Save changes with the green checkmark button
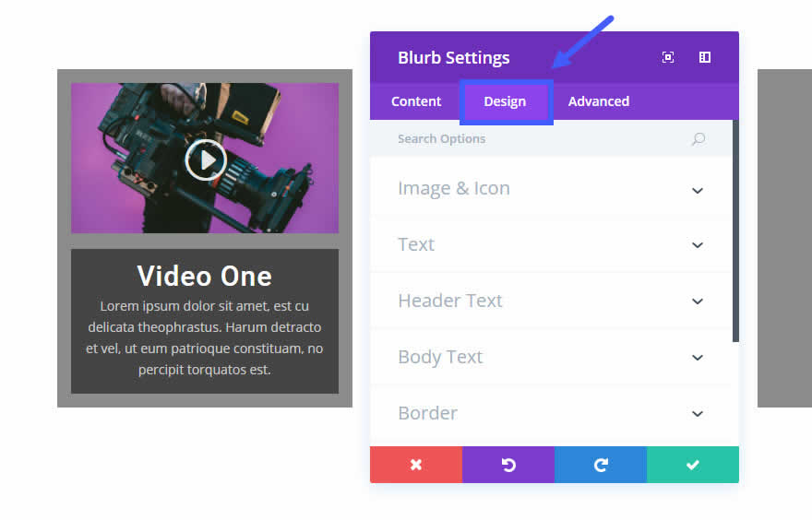The width and height of the screenshot is (812, 520). 693,465
